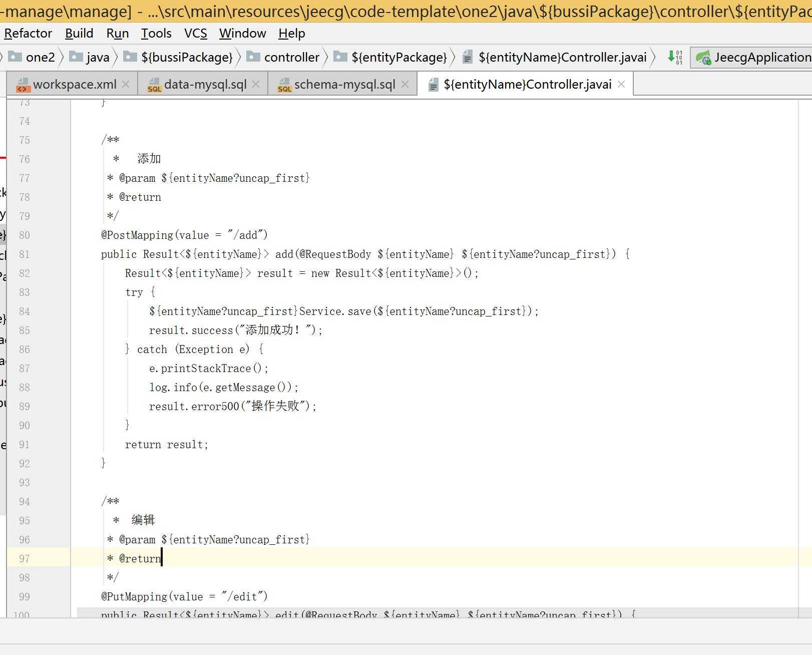Close the schema-mysql.sql tab

[x=405, y=84]
